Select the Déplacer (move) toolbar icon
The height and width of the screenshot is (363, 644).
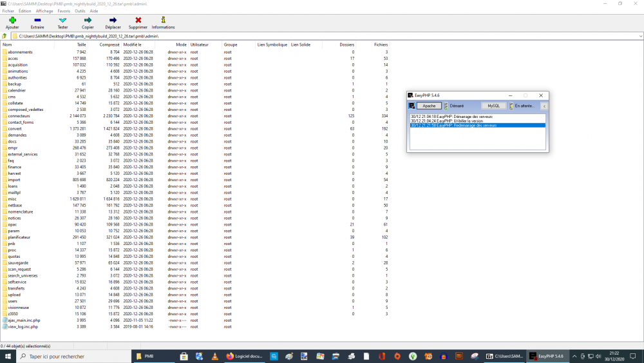pos(113,21)
